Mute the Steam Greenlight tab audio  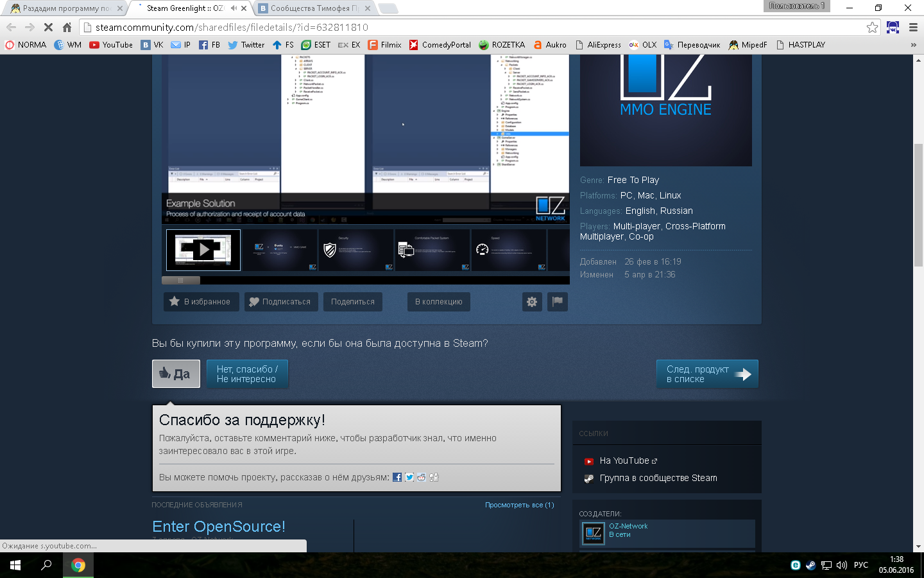[x=234, y=8]
